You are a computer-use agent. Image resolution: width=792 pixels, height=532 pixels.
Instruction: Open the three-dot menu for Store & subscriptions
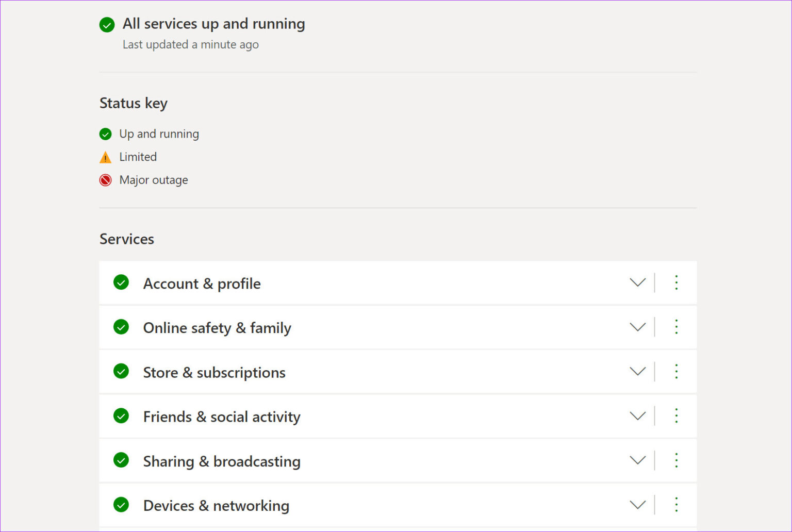(676, 371)
